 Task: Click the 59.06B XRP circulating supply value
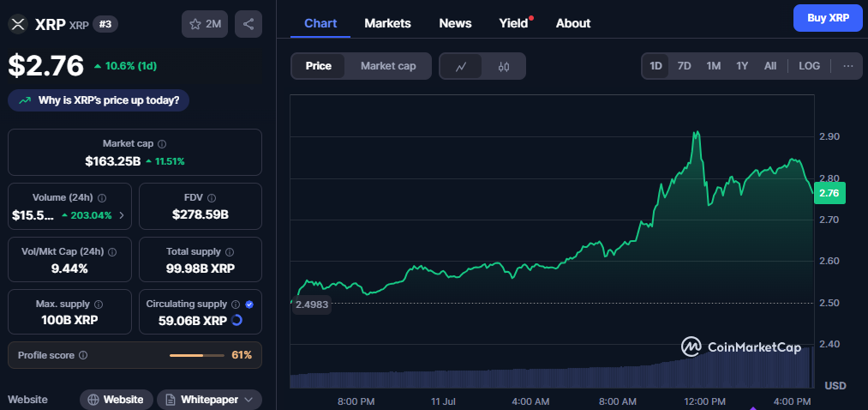coord(193,320)
